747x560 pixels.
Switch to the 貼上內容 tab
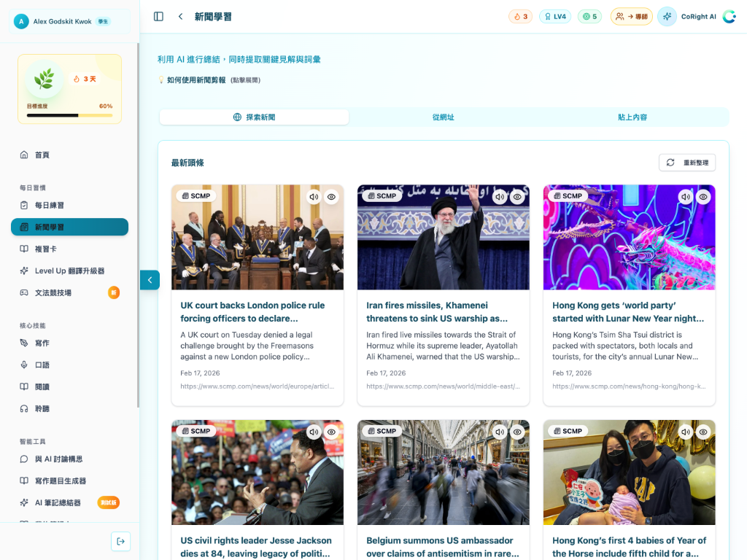(x=632, y=117)
